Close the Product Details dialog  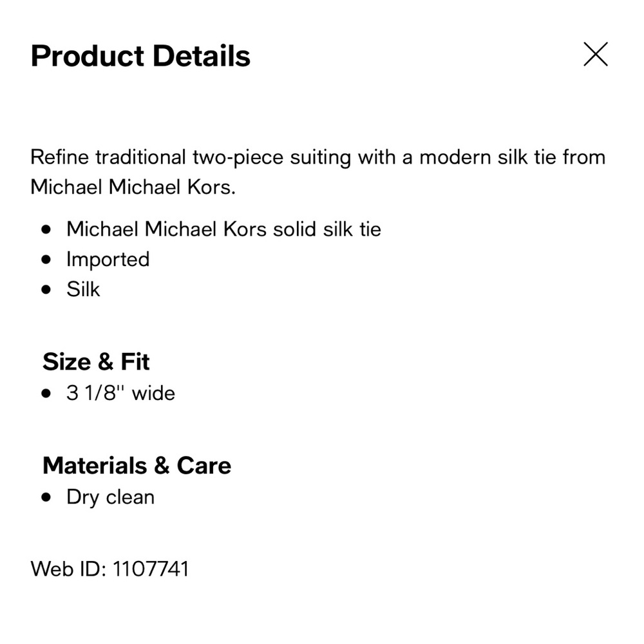point(596,55)
